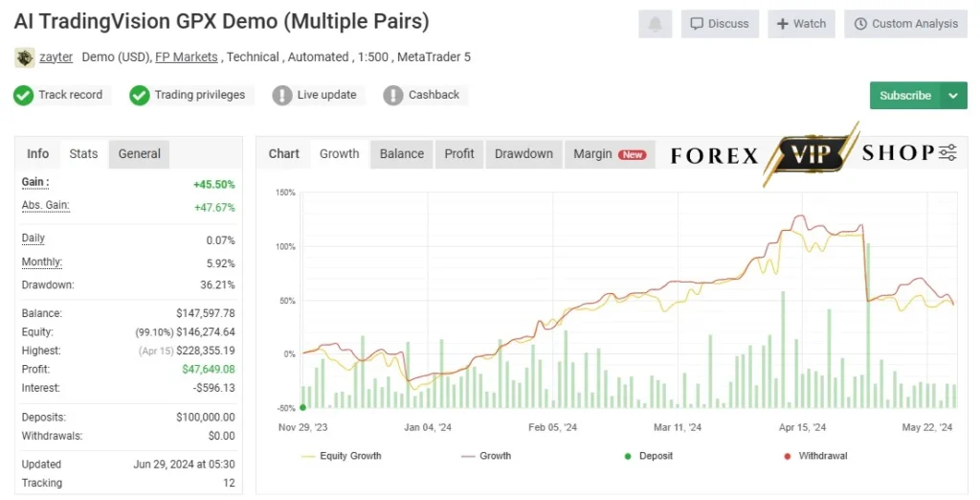The height and width of the screenshot is (500, 980).
Task: Click the Daily label
Action: [33, 238]
